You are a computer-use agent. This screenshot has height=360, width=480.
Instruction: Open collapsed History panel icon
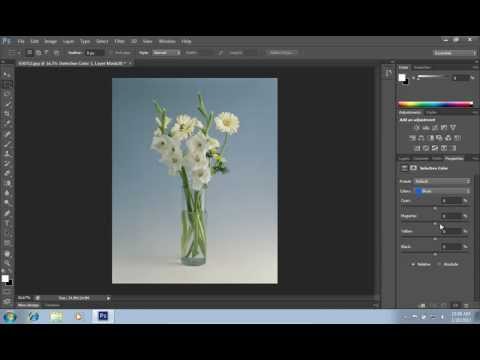[389, 73]
